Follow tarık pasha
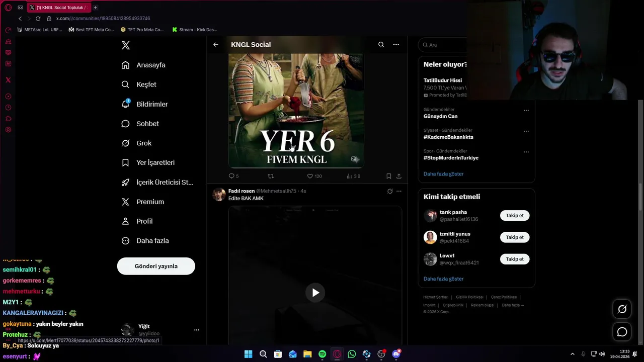 tap(515, 216)
